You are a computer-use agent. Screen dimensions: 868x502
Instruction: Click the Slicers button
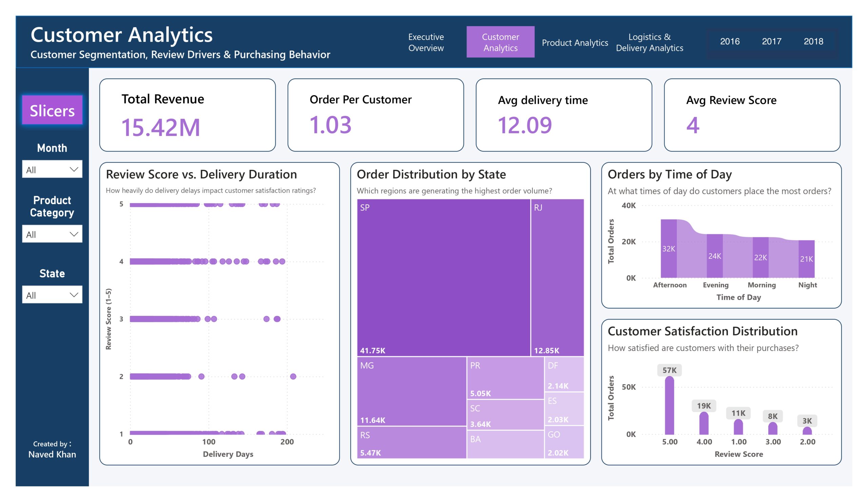52,110
